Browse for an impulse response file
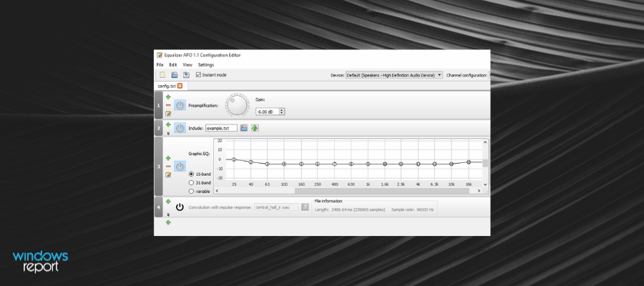644x286 pixels. (x=305, y=207)
